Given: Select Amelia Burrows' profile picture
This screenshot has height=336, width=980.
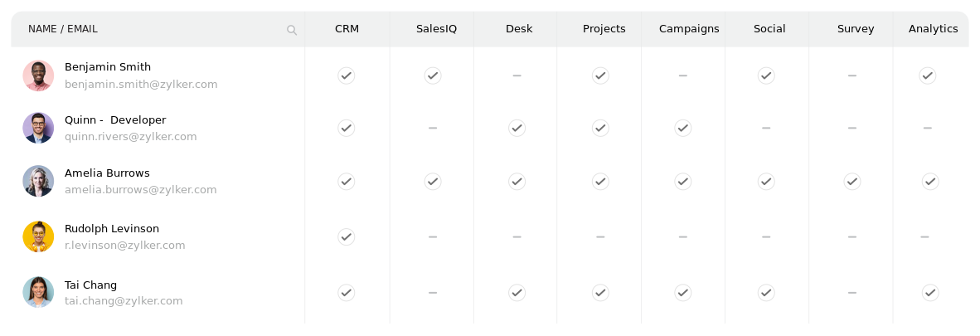Looking at the screenshot, I should coord(38,181).
